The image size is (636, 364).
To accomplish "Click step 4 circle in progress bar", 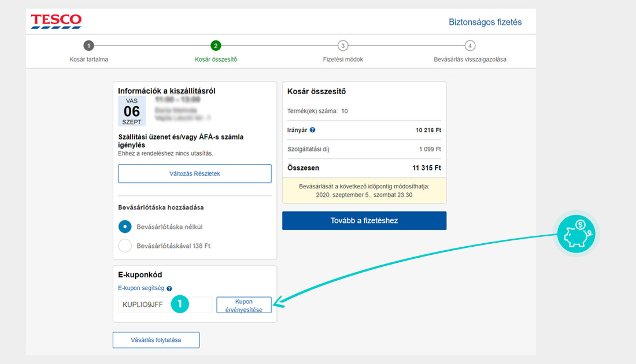I will coord(470,46).
